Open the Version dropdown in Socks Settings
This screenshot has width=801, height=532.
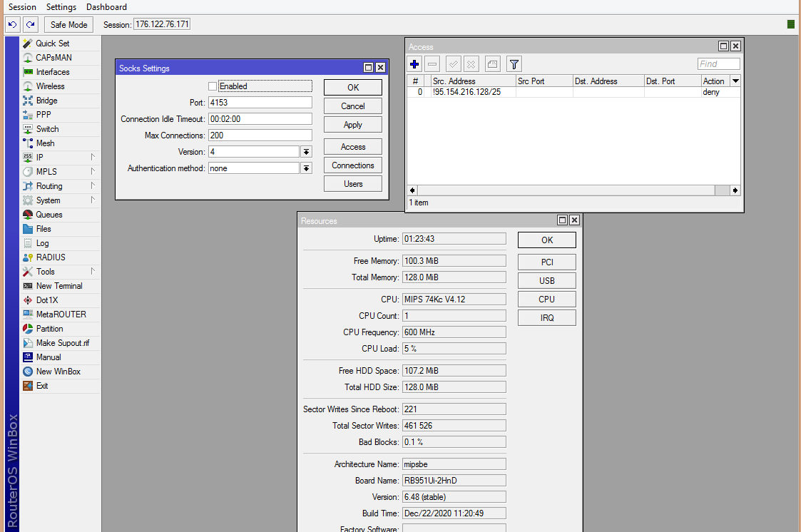pos(306,152)
